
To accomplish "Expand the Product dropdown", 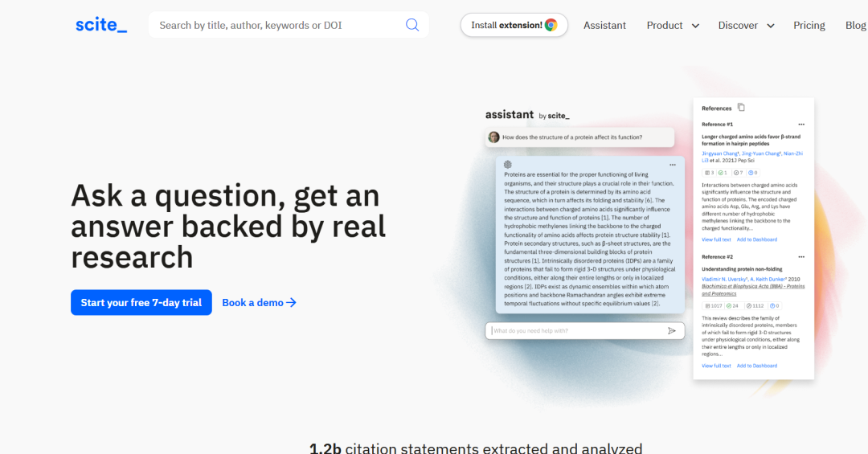I will pyautogui.click(x=673, y=25).
